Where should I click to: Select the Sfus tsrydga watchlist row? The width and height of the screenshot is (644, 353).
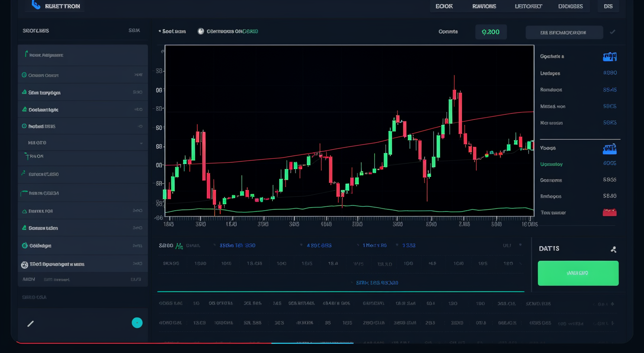tap(83, 92)
